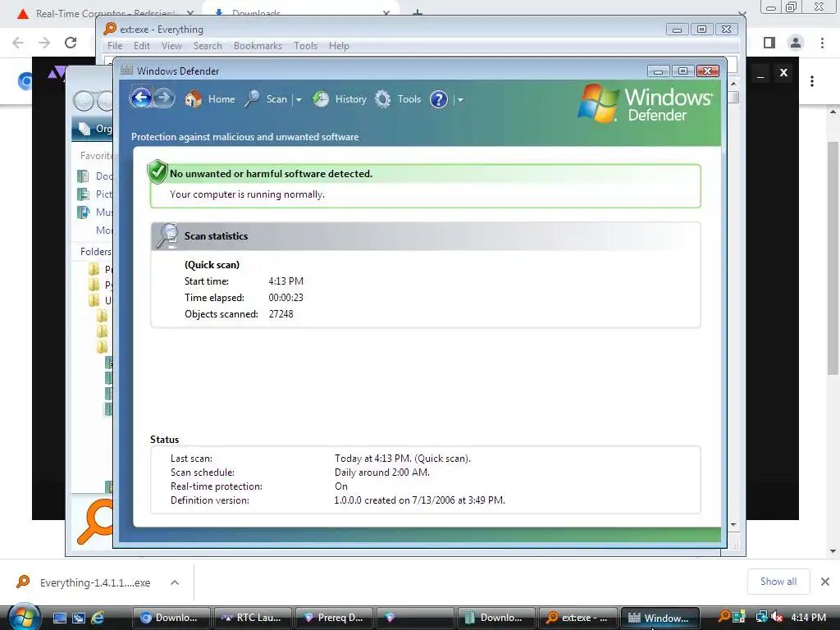Switch to the ext:exe taskbar button
Viewport: 840px width, 630px height.
click(577, 618)
